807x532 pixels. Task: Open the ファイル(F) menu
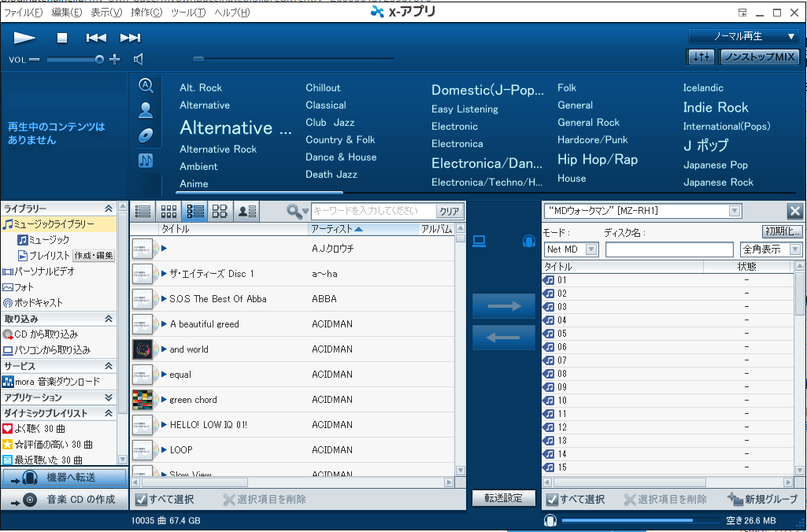(23, 13)
